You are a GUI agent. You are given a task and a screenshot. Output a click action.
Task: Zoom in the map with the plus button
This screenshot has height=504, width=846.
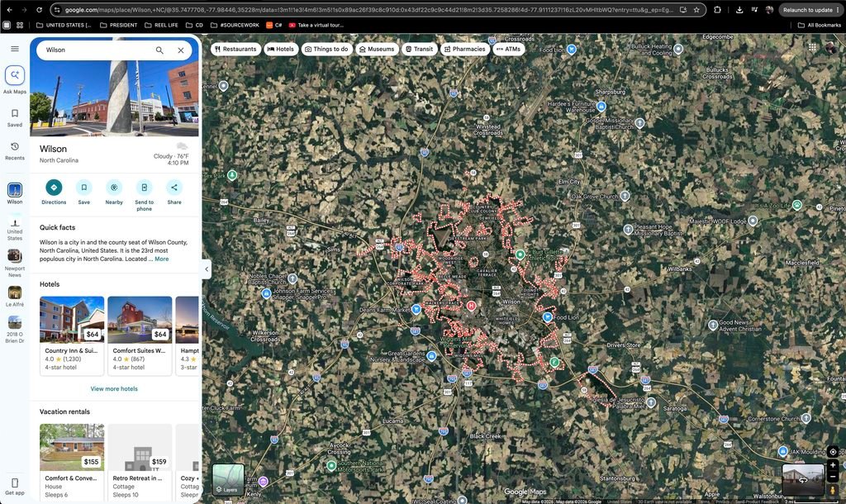coord(833,464)
